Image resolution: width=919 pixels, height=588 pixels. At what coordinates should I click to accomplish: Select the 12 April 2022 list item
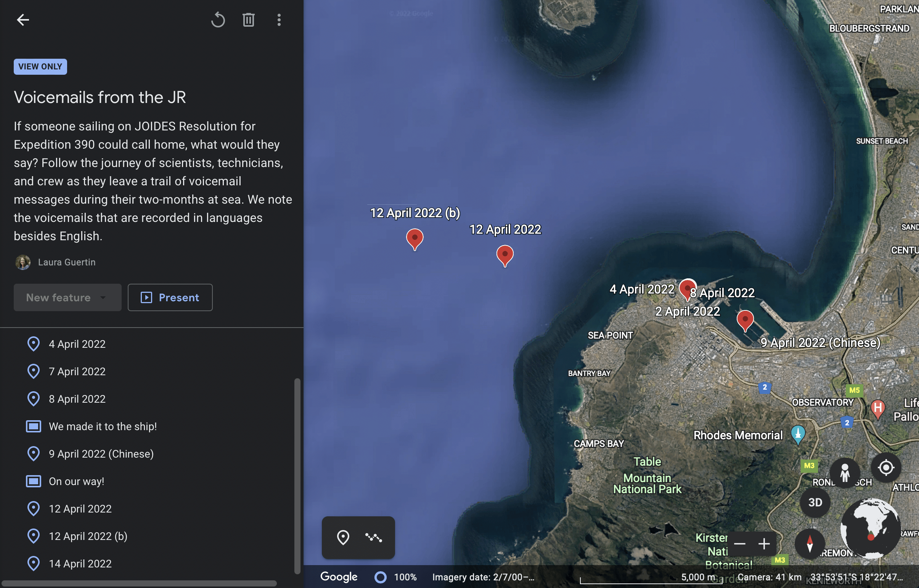pos(153,509)
